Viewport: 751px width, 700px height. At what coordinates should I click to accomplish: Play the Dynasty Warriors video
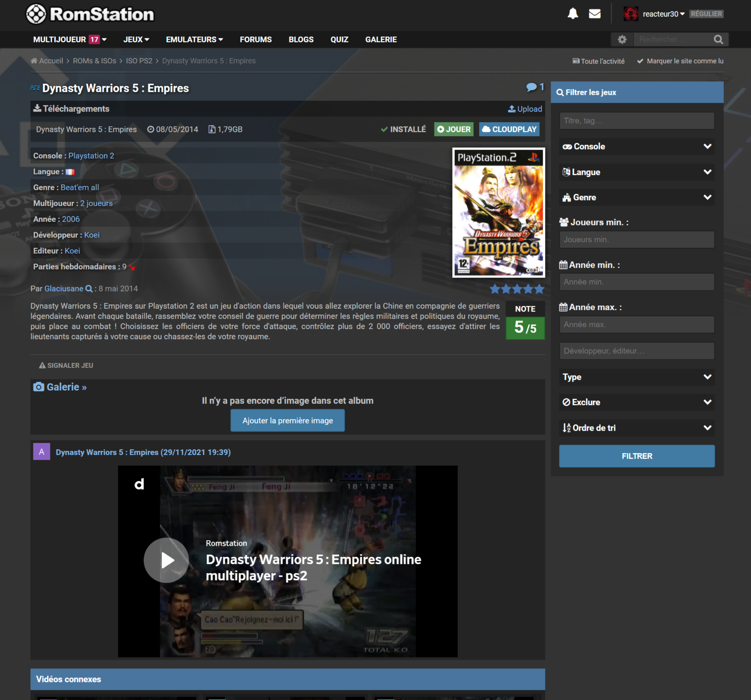[166, 560]
